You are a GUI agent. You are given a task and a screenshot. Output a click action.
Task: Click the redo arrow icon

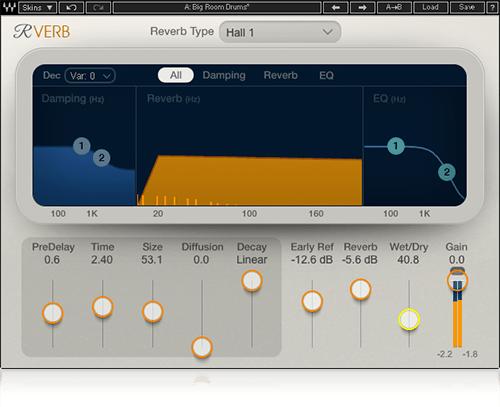[x=98, y=7]
